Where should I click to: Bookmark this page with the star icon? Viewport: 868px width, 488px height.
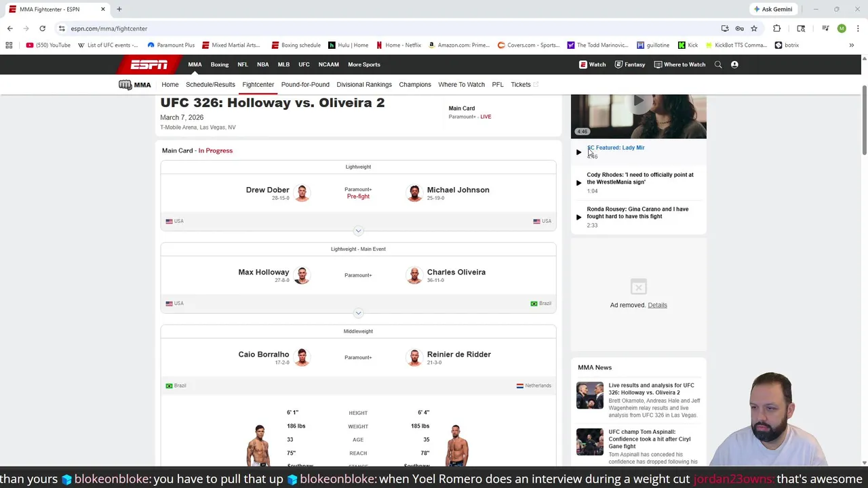(x=753, y=28)
